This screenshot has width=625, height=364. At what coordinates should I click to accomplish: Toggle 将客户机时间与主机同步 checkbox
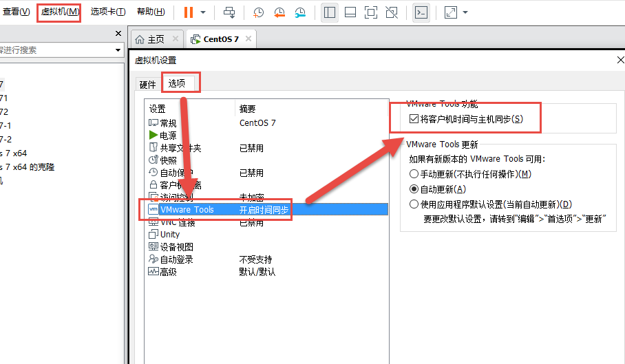click(414, 119)
